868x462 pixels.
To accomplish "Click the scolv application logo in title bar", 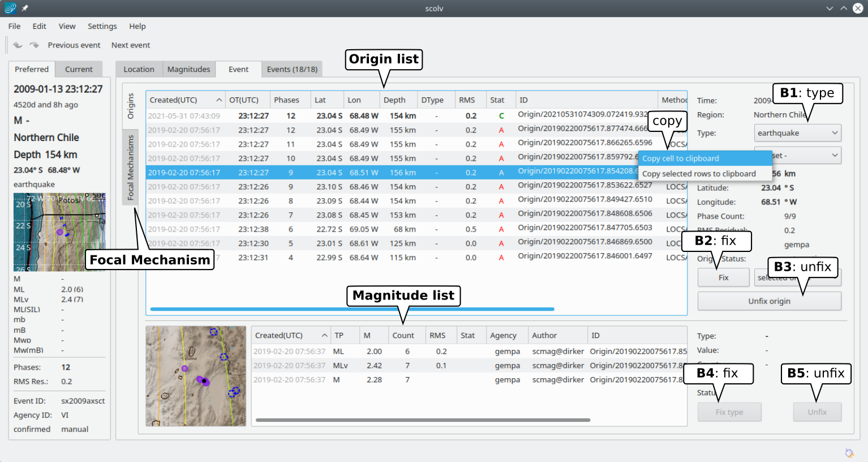I will point(10,8).
